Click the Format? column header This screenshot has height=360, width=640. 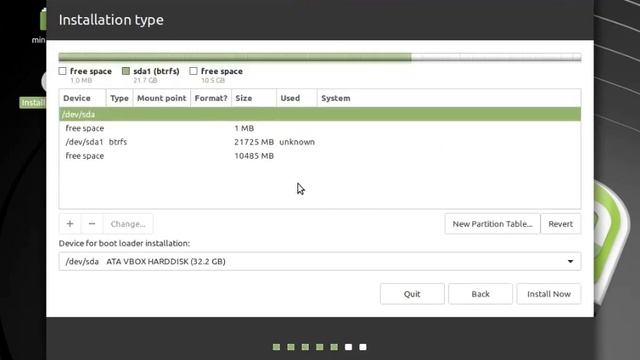[x=211, y=98]
